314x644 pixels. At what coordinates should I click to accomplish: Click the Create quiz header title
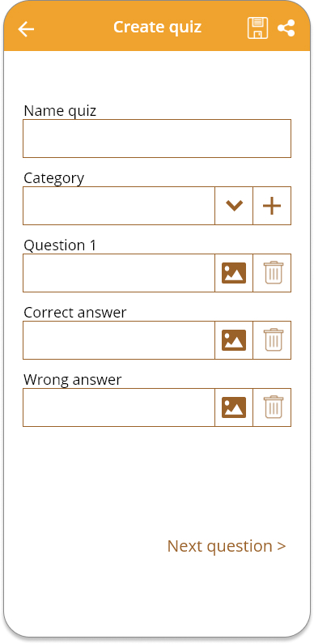(158, 27)
